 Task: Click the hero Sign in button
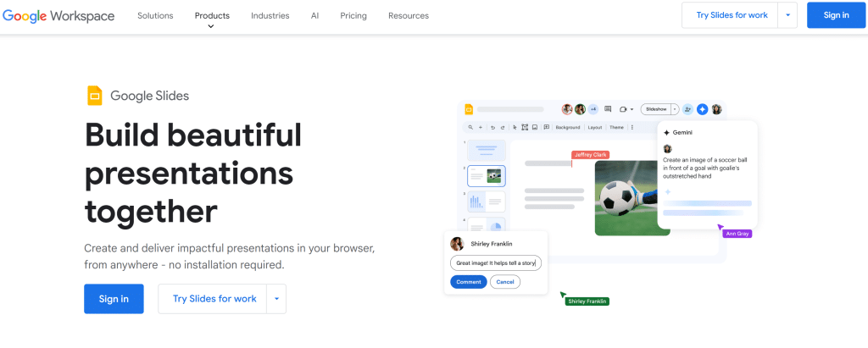click(114, 299)
